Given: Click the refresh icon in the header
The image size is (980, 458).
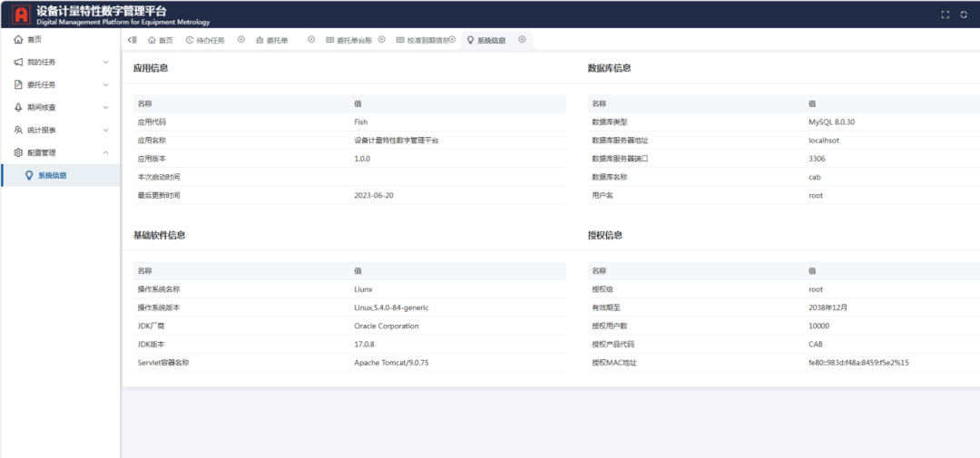Looking at the screenshot, I should point(965,15).
